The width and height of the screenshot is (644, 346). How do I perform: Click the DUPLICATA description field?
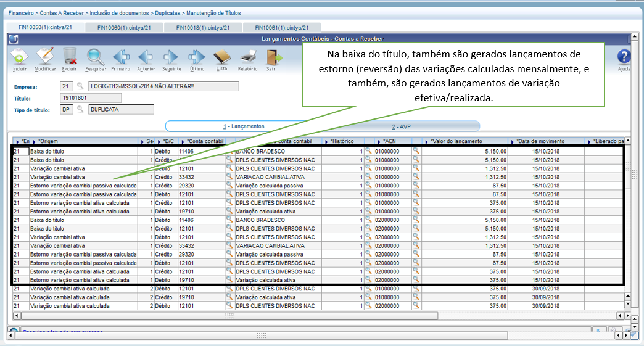pyautogui.click(x=121, y=110)
